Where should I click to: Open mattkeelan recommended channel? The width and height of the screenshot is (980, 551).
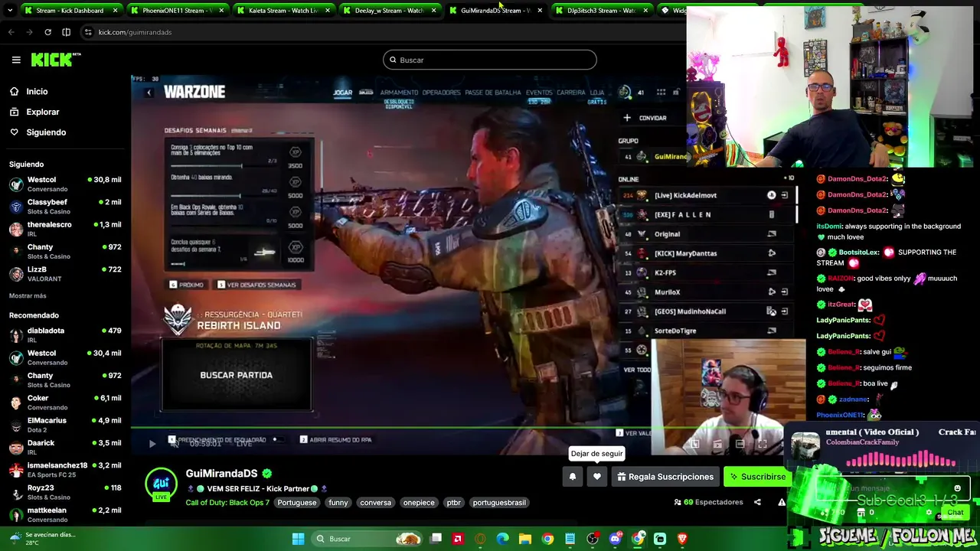[65, 514]
